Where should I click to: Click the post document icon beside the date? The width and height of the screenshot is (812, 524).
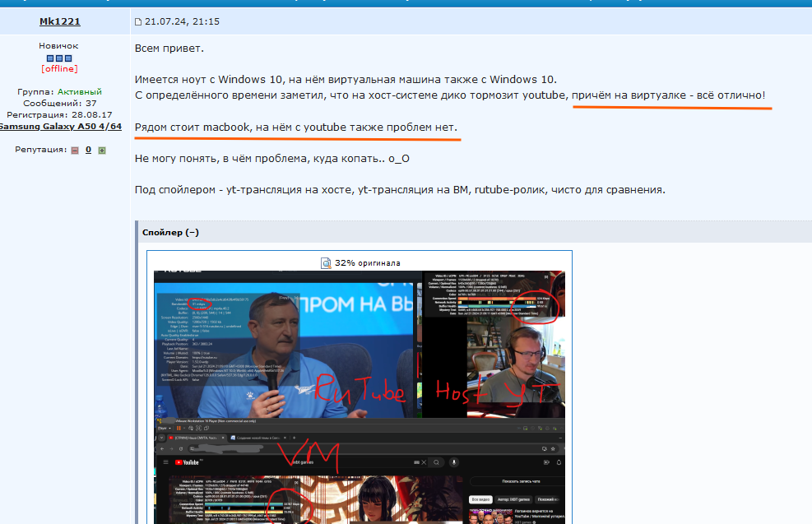[138, 21]
